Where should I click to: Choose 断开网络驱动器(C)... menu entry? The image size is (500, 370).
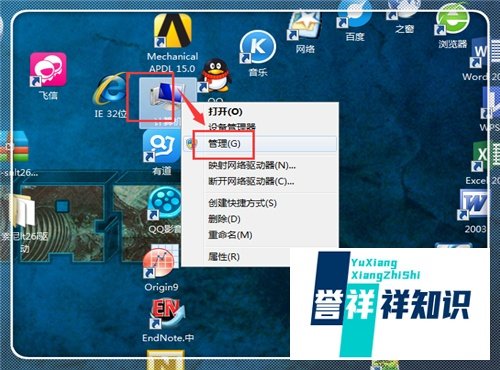pyautogui.click(x=251, y=181)
